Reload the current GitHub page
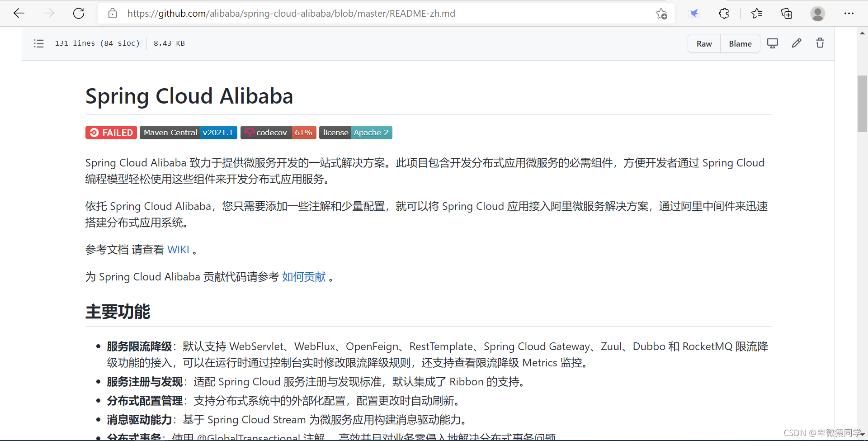868x441 pixels. [79, 14]
